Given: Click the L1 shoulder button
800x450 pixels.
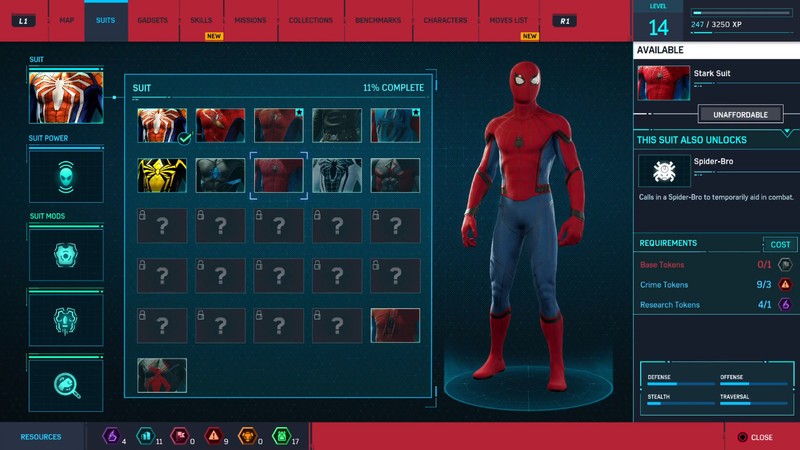Looking at the screenshot, I should (x=23, y=21).
